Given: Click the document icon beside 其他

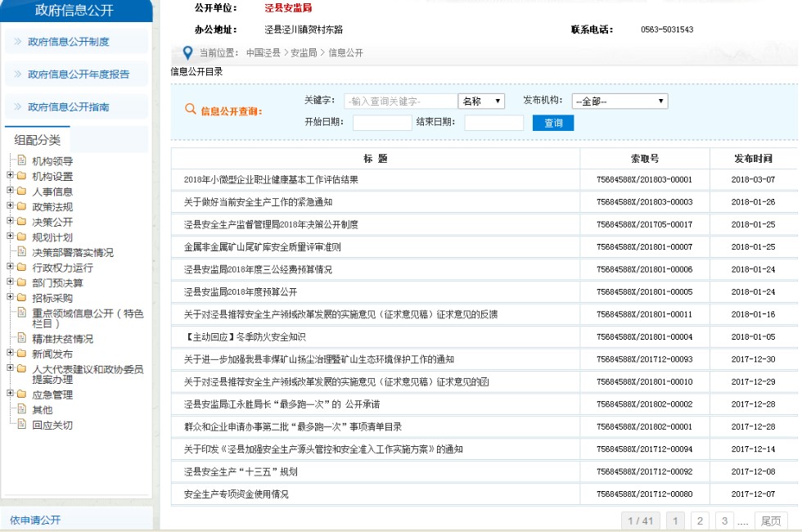Looking at the screenshot, I should tap(22, 408).
